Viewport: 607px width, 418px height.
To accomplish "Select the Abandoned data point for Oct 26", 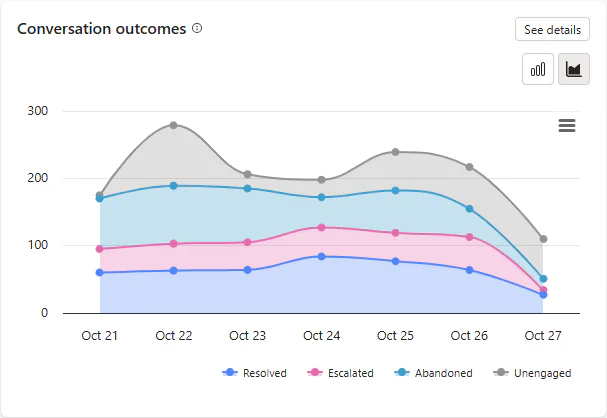I will point(469,209).
